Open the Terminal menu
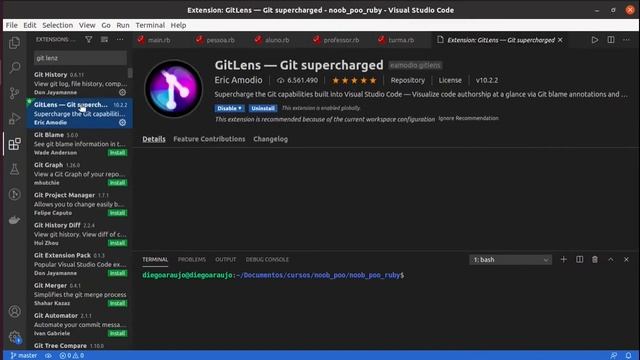This screenshot has width=640, height=360. (x=150, y=25)
